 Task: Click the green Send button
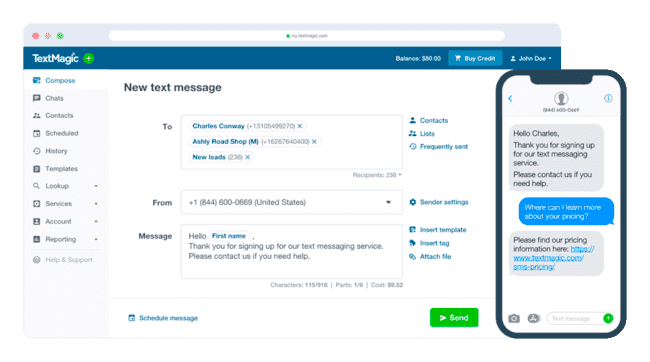pyautogui.click(x=454, y=318)
